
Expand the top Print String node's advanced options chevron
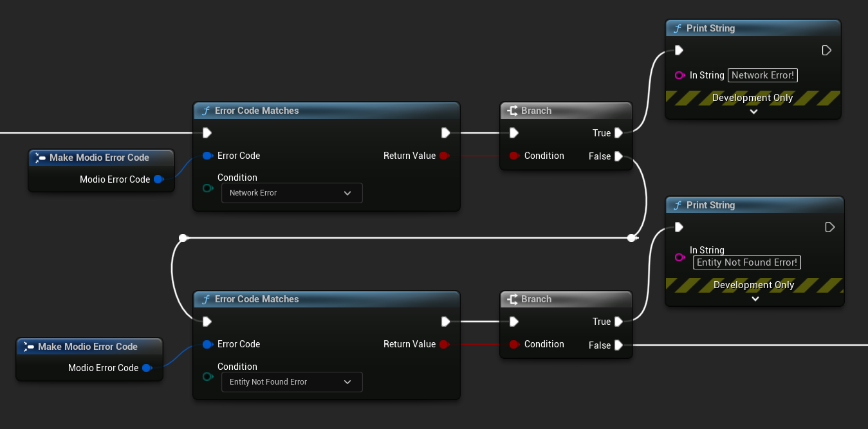pos(753,112)
